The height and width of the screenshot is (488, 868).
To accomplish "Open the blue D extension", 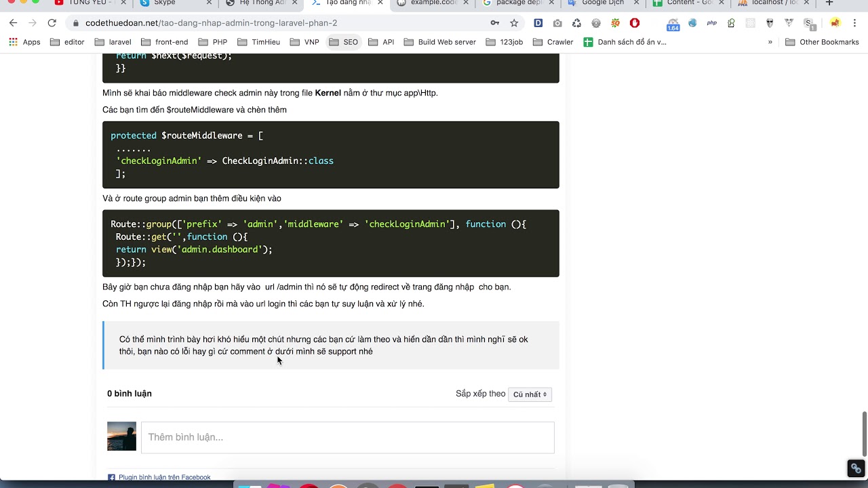I will tap(538, 23).
